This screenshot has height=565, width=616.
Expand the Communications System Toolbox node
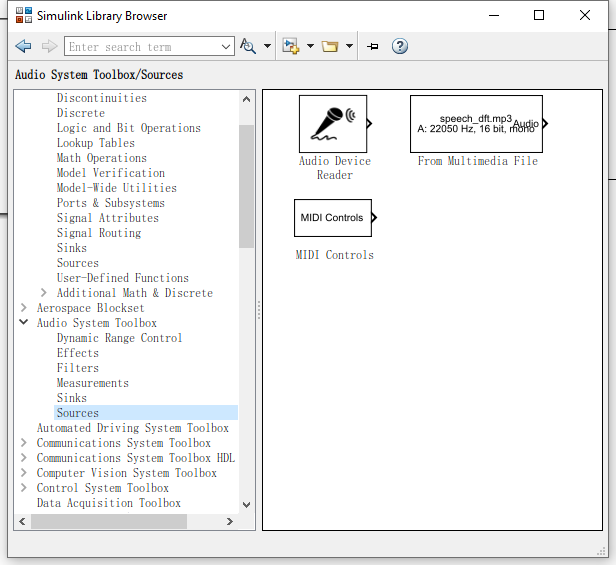coord(24,443)
